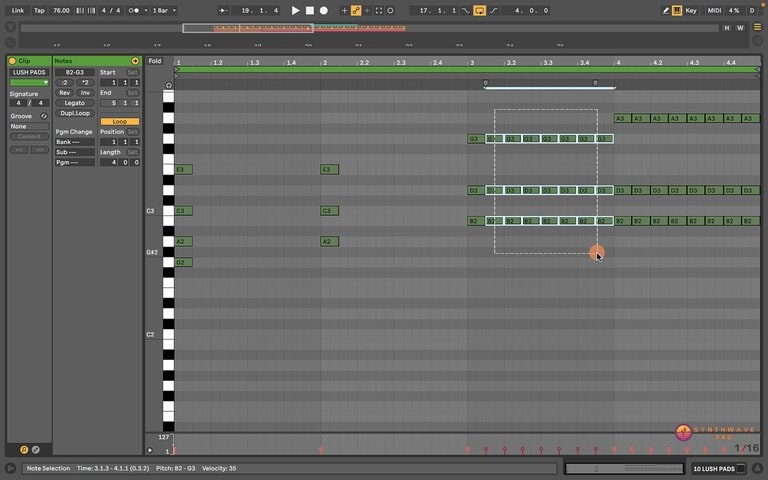Toggle the clip Loop button
The height and width of the screenshot is (480, 768).
120,121
